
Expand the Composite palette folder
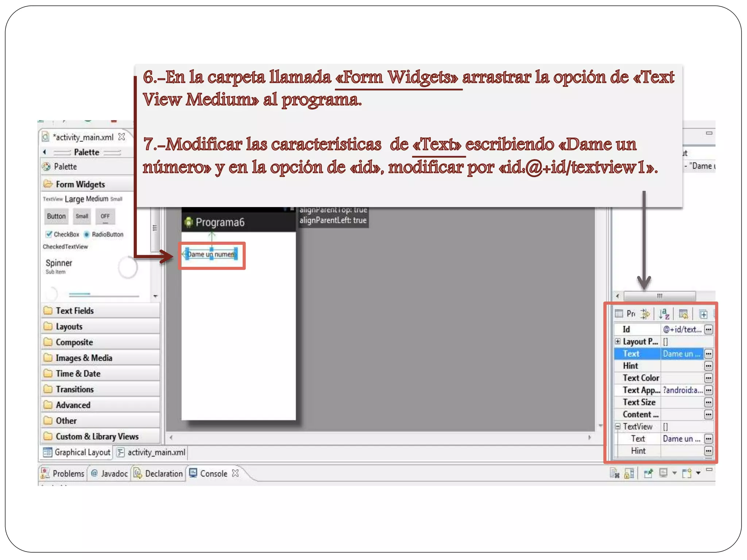click(101, 342)
